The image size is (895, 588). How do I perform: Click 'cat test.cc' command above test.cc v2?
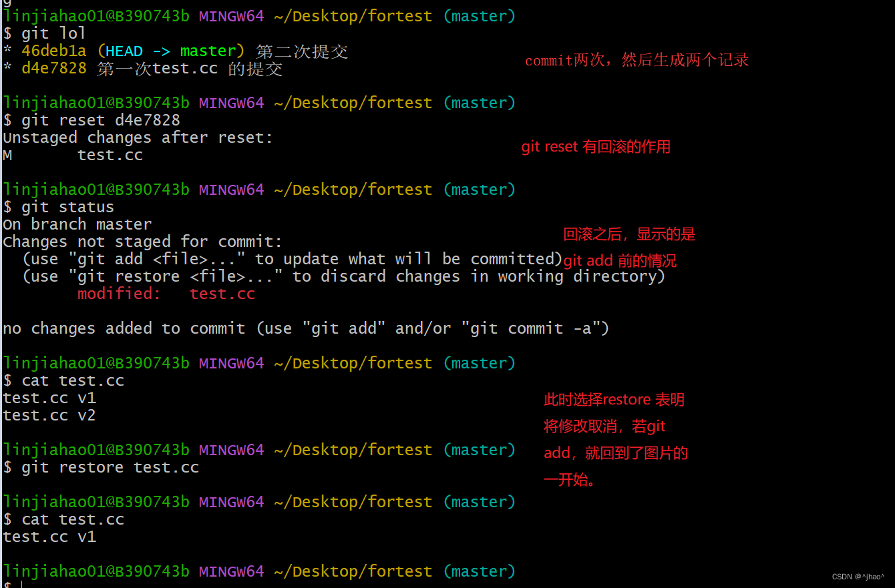63,380
